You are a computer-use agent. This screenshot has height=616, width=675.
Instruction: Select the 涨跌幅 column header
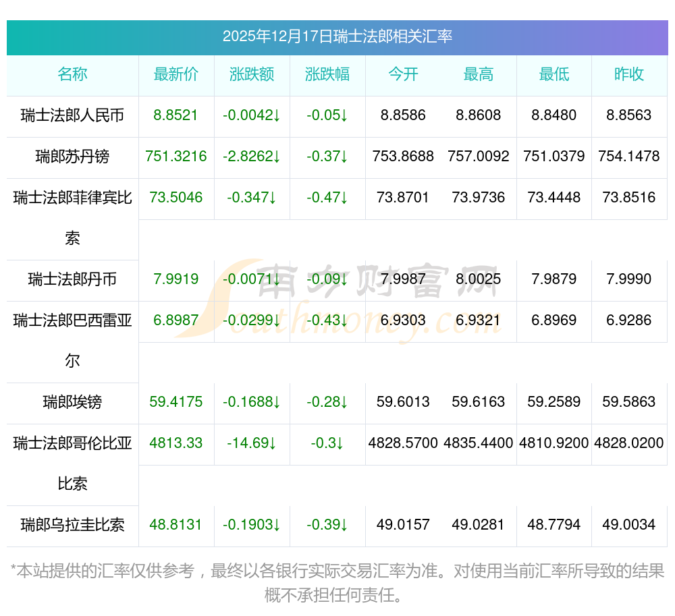coord(327,74)
